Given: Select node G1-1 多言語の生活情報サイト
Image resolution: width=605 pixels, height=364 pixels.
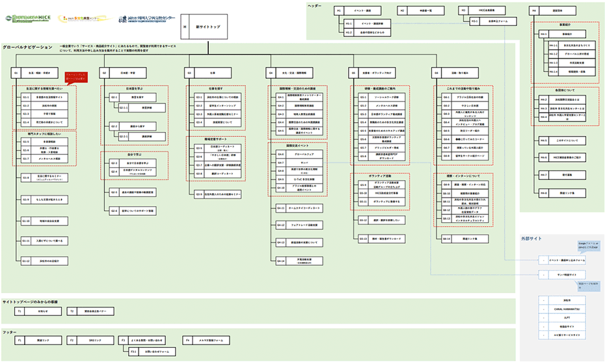Looking at the screenshot, I should click(x=44, y=97).
